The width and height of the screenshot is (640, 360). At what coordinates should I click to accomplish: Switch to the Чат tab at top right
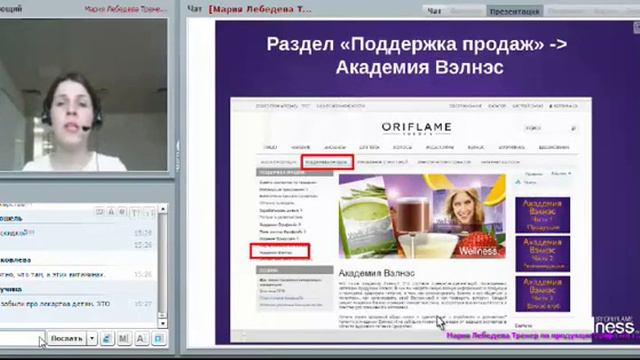434,11
